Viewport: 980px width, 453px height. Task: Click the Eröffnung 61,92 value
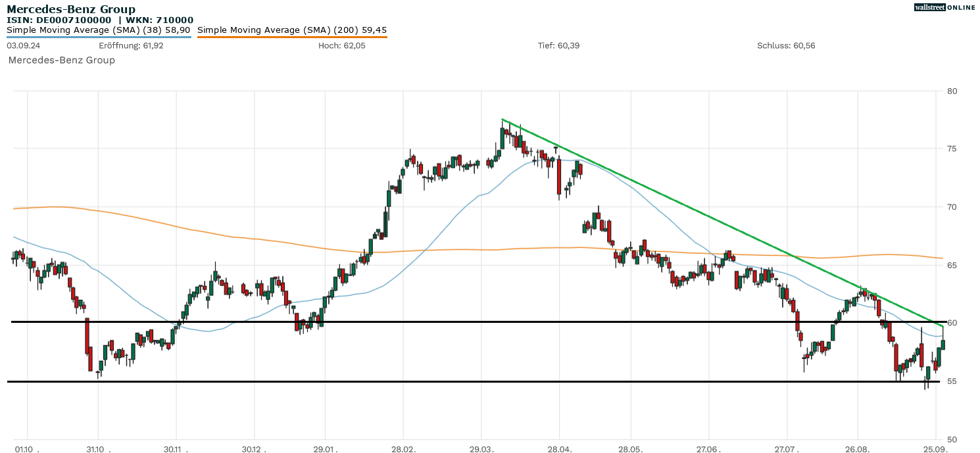coord(131,45)
